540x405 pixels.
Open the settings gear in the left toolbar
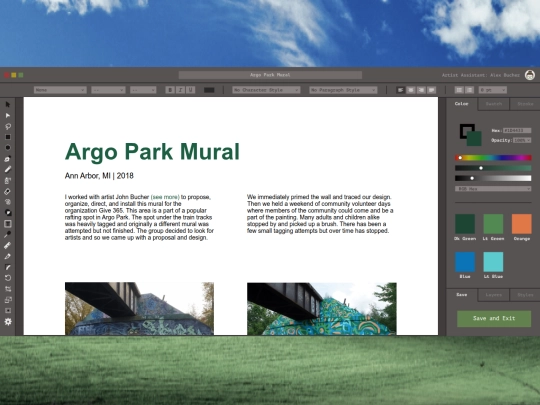point(8,321)
